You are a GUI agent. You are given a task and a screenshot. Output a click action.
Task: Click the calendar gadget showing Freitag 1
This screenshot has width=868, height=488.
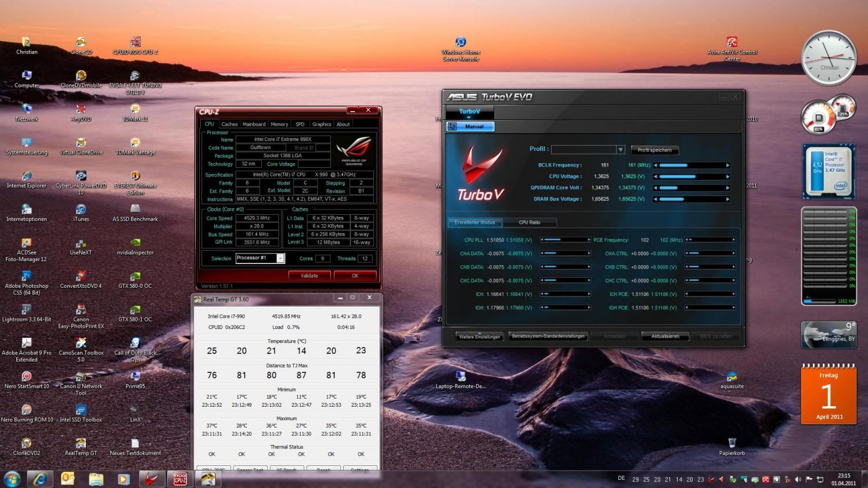pyautogui.click(x=829, y=394)
